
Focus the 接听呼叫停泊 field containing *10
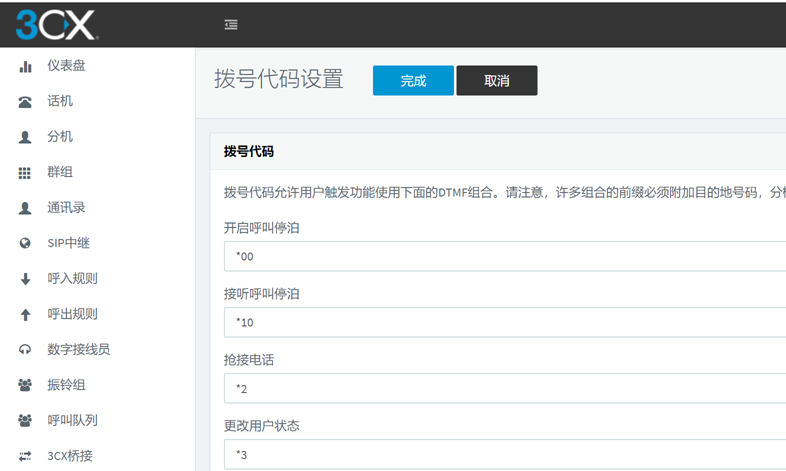point(505,323)
